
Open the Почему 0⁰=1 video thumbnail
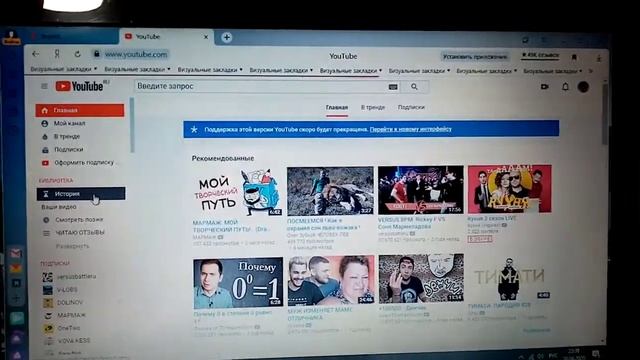(x=238, y=283)
